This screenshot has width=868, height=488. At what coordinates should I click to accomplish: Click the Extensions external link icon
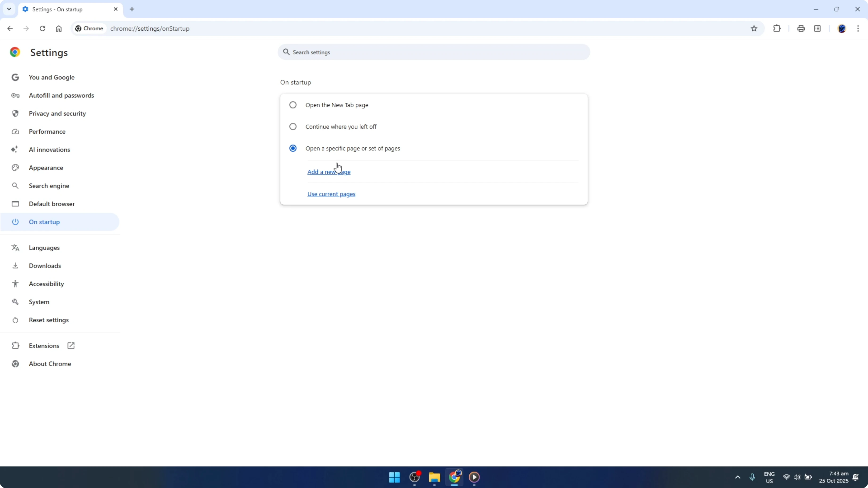71,346
